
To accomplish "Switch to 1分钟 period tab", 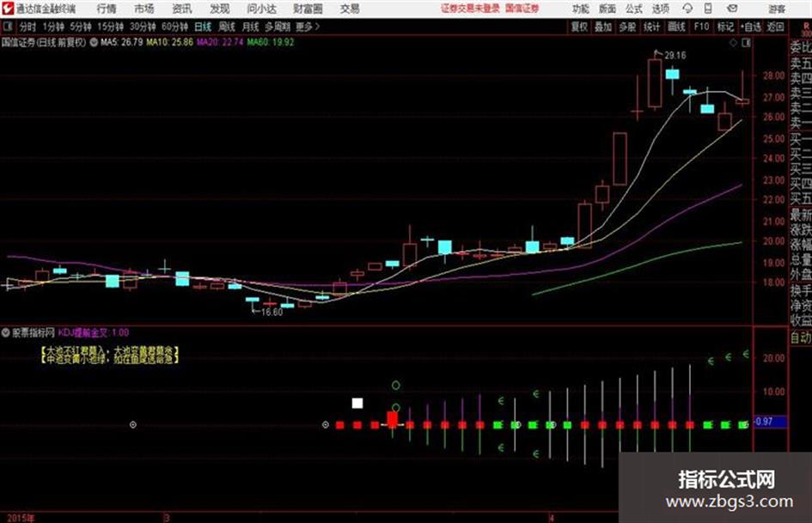I will point(53,27).
